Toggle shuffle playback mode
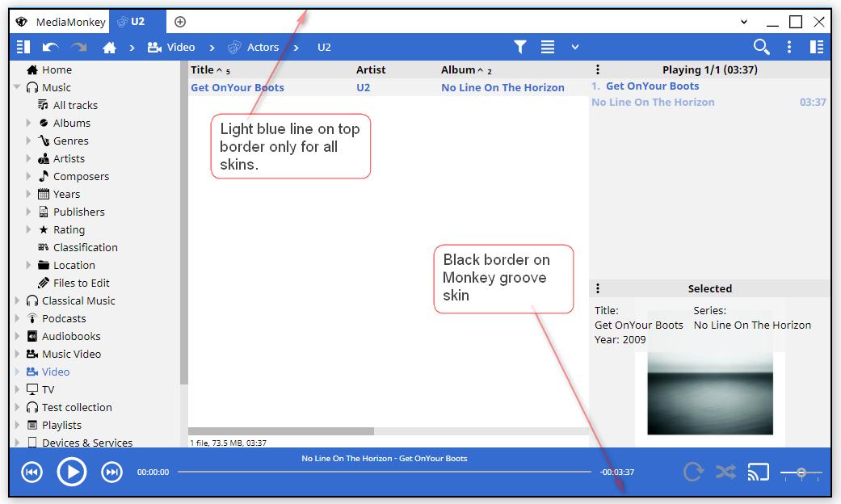Screen dimensions: 841x504 coord(725,472)
